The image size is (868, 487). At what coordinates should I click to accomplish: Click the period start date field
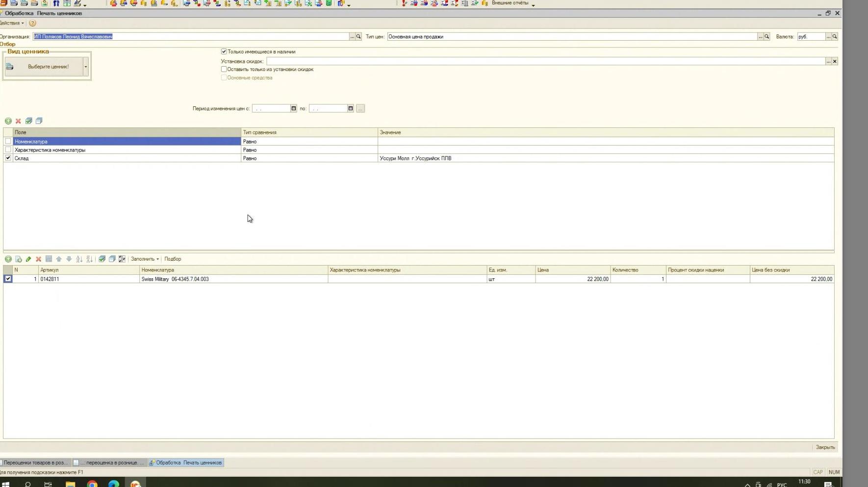coord(271,109)
